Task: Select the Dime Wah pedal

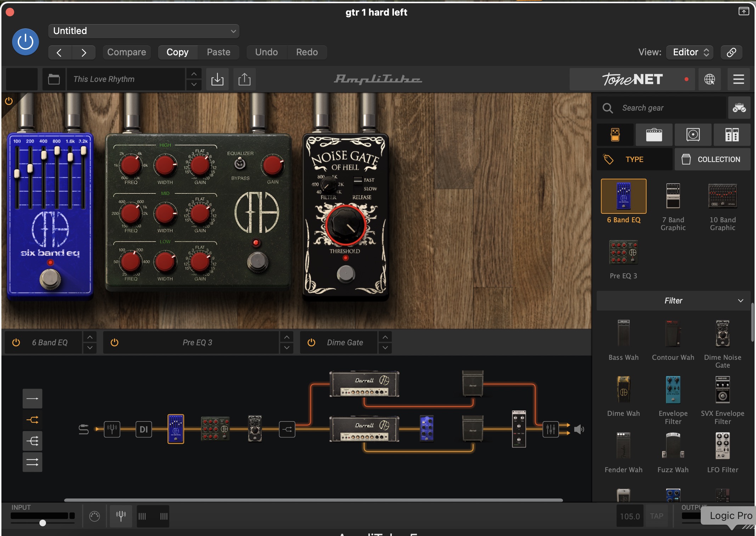Action: click(624, 389)
